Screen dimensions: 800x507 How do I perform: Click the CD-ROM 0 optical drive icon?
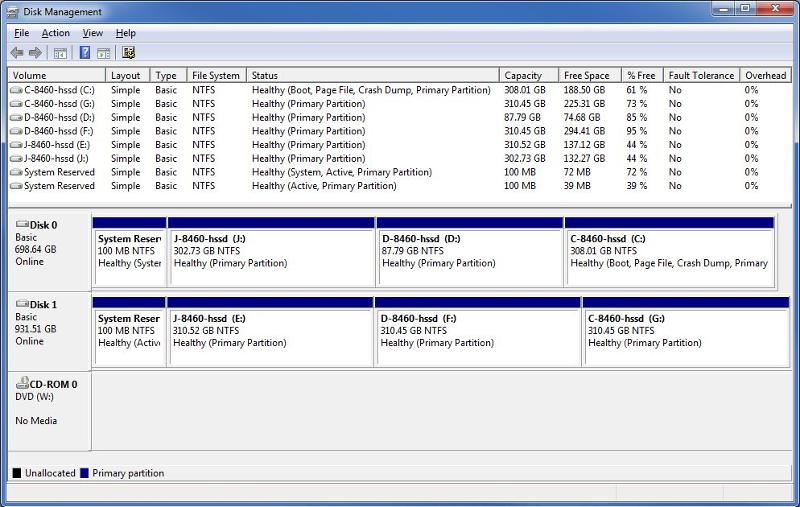pyautogui.click(x=22, y=383)
